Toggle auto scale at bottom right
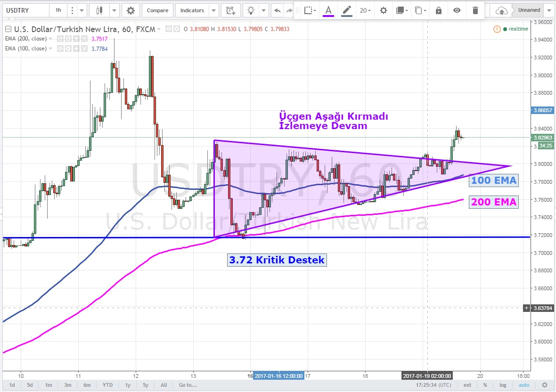556x392 pixels. pyautogui.click(x=524, y=385)
